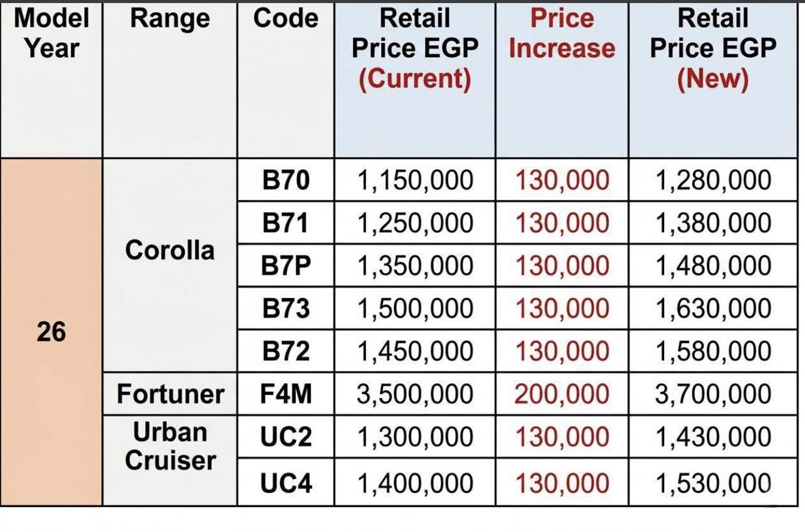Click the B70 code cell
Viewport: 805px width, 532px height.
coord(285,180)
